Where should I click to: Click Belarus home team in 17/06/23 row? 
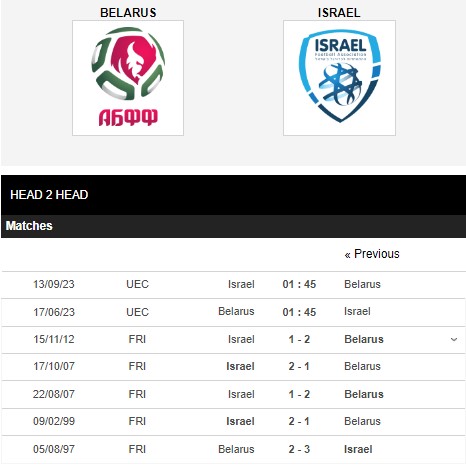click(x=236, y=311)
